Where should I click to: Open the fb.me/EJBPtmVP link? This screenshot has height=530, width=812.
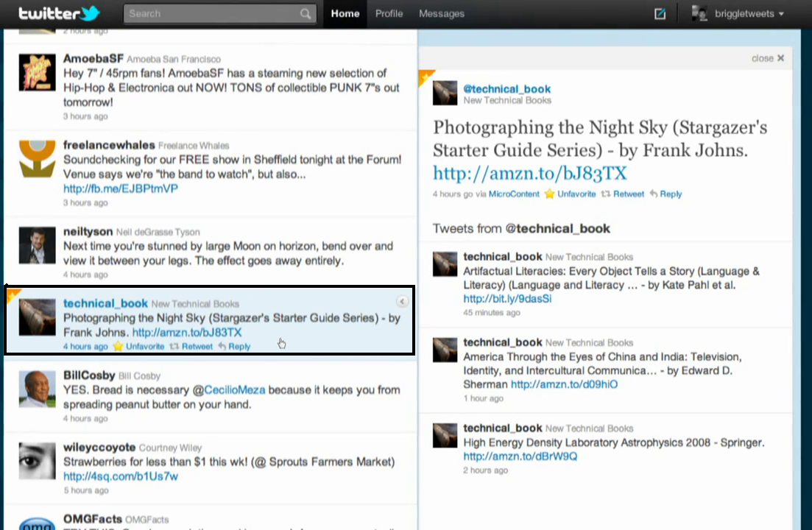(x=121, y=188)
